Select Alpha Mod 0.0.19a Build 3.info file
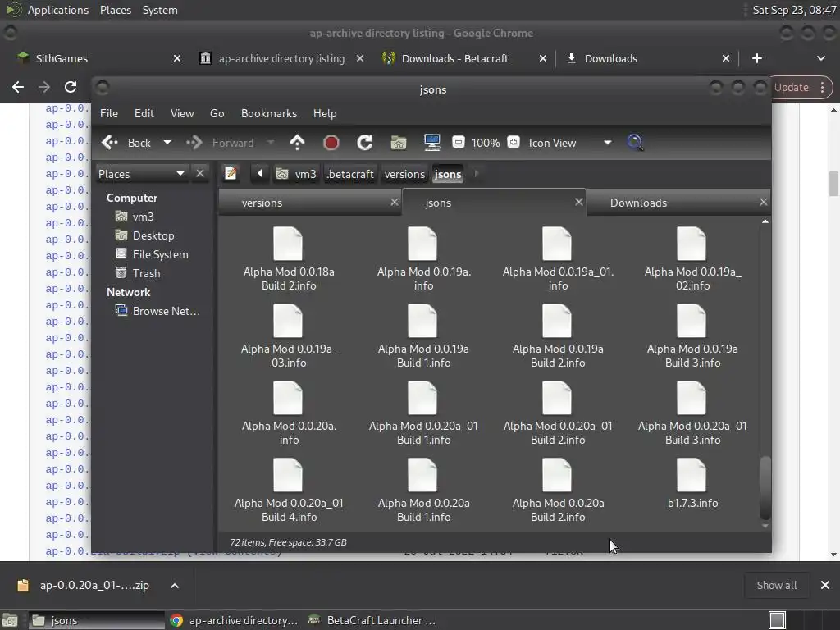 (x=692, y=336)
